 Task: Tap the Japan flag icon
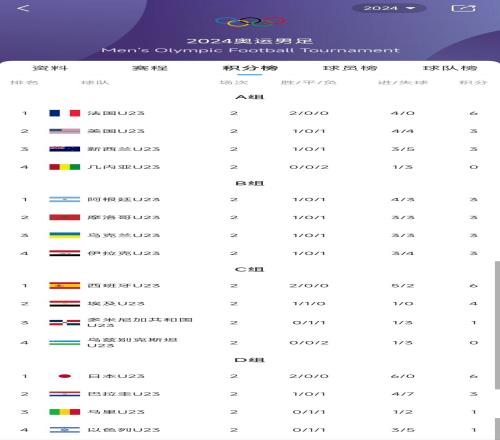pyautogui.click(x=65, y=376)
